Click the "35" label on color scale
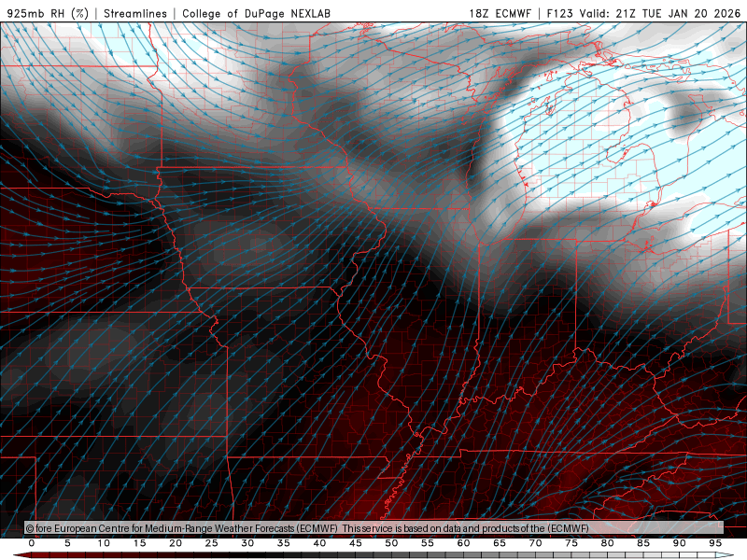The width and height of the screenshot is (747, 560). click(284, 543)
